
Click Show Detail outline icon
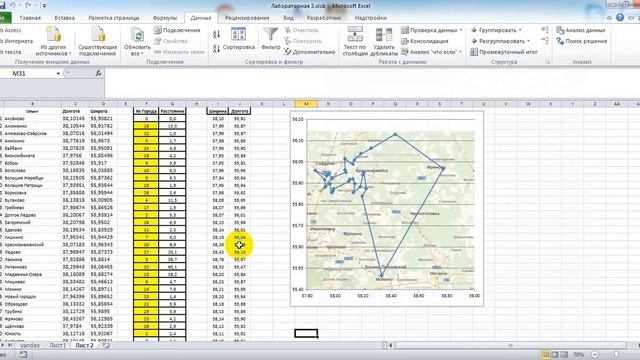pyautogui.click(x=544, y=30)
